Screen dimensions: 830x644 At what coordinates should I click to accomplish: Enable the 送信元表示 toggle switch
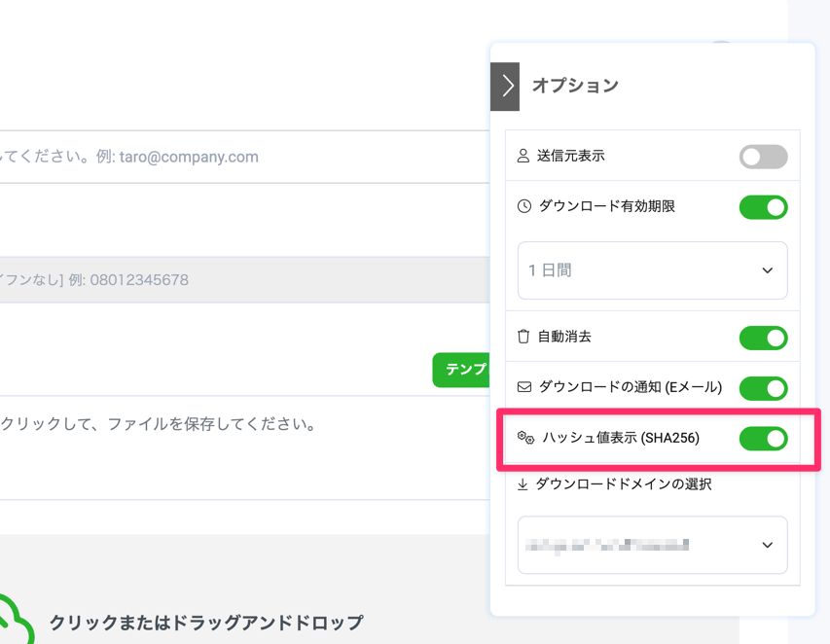coord(763,157)
